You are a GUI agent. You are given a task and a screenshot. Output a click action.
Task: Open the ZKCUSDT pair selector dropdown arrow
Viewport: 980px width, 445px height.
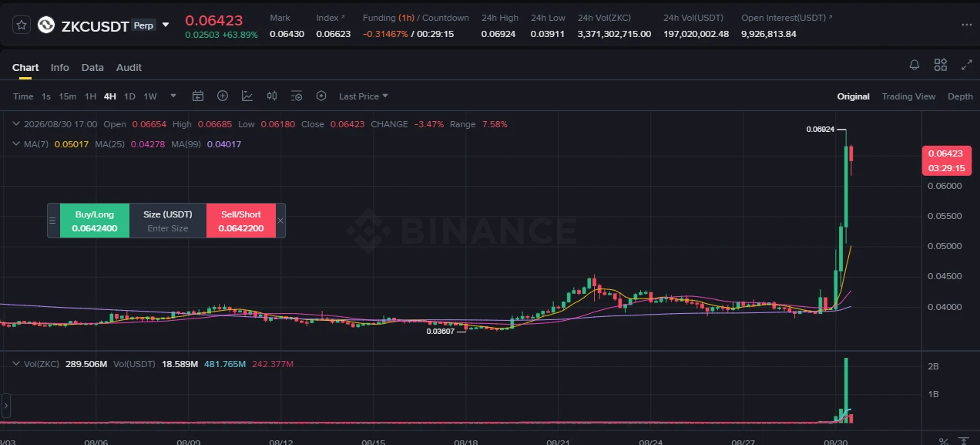click(166, 25)
